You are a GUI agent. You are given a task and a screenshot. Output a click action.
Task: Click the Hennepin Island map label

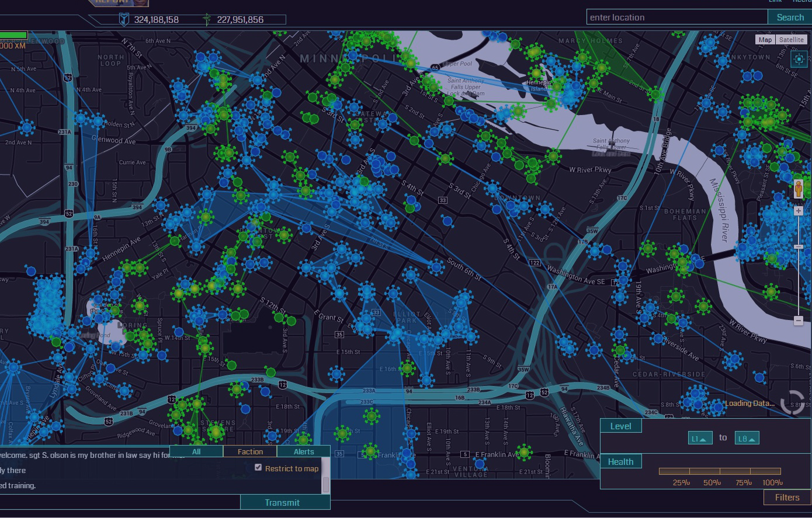539,86
